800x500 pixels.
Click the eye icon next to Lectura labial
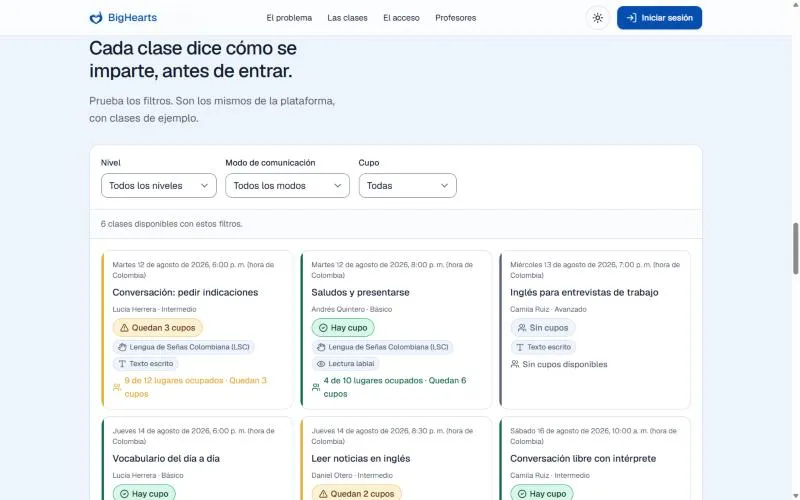pyautogui.click(x=321, y=364)
